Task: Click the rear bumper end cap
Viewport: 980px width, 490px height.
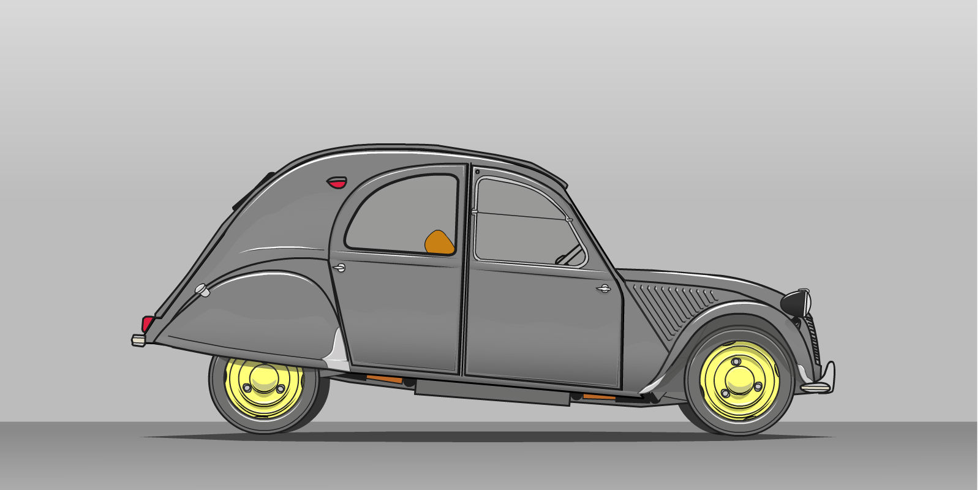Action: coord(138,340)
